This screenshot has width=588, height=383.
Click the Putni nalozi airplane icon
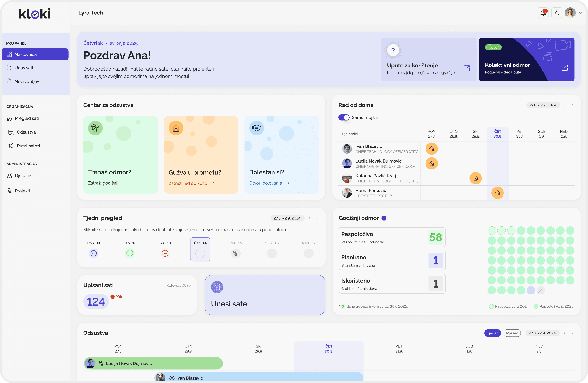11,146
